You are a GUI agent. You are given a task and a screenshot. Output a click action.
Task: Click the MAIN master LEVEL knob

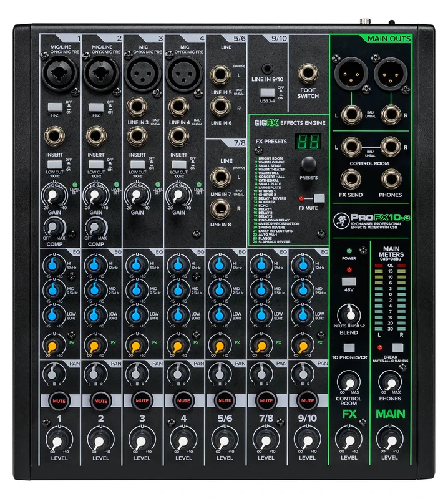point(390,440)
